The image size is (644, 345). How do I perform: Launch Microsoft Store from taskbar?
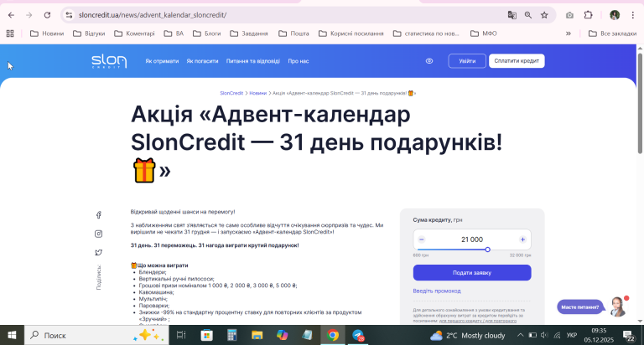pos(206,335)
